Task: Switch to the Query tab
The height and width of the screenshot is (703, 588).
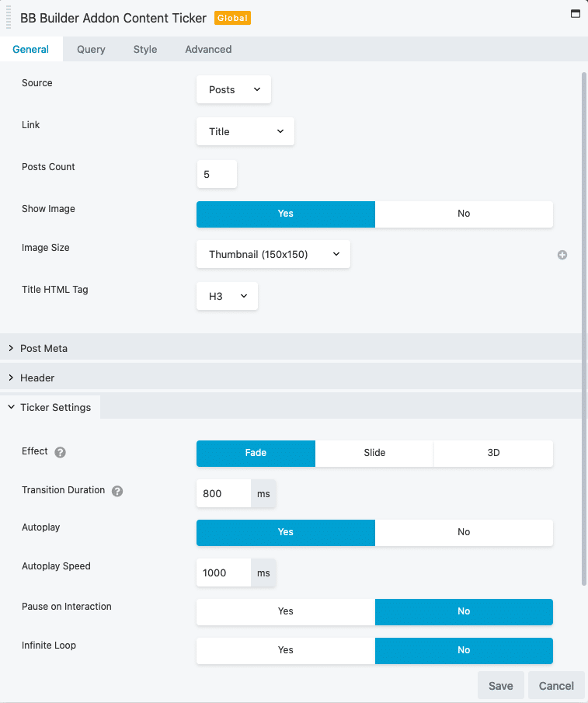Action: 91,49
